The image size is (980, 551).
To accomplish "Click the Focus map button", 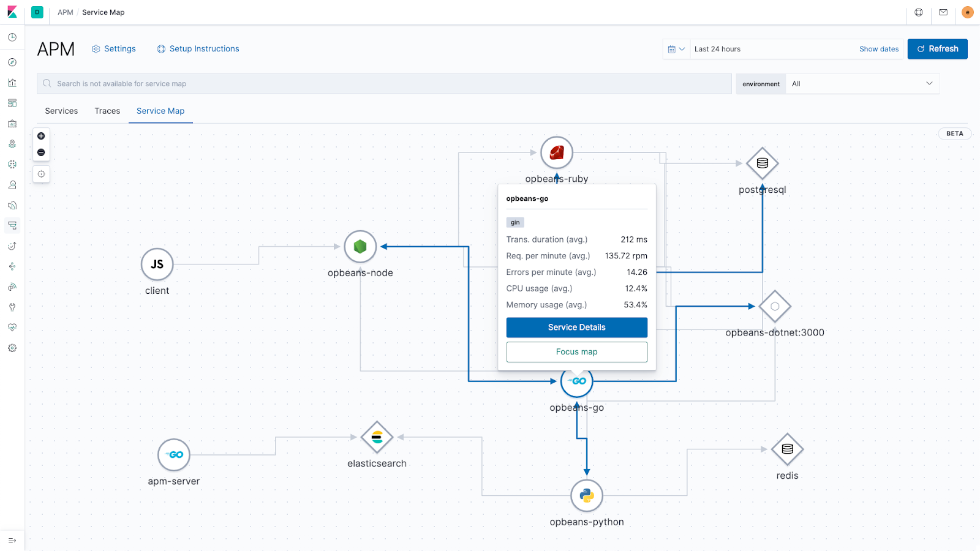I will coord(577,352).
